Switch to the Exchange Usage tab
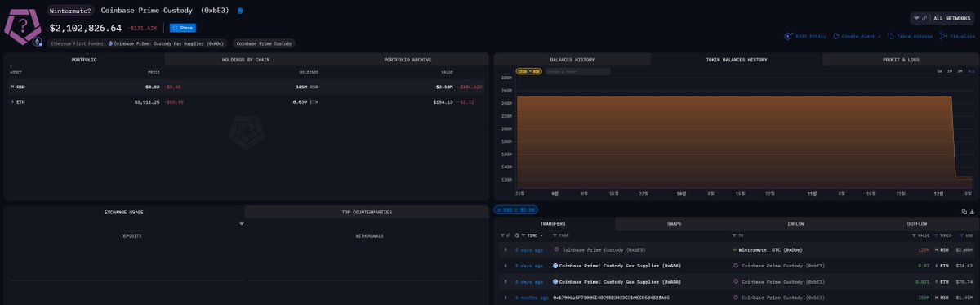The height and width of the screenshot is (305, 980). point(123,212)
